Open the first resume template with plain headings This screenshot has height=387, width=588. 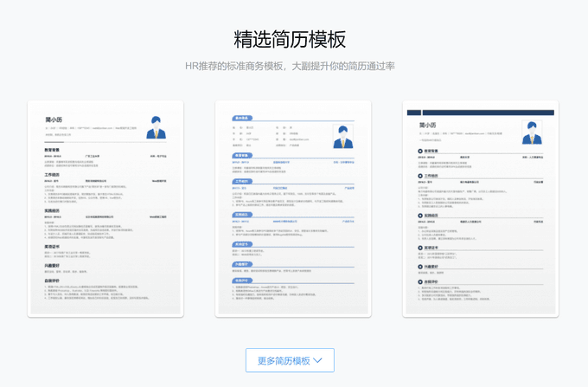pos(105,209)
